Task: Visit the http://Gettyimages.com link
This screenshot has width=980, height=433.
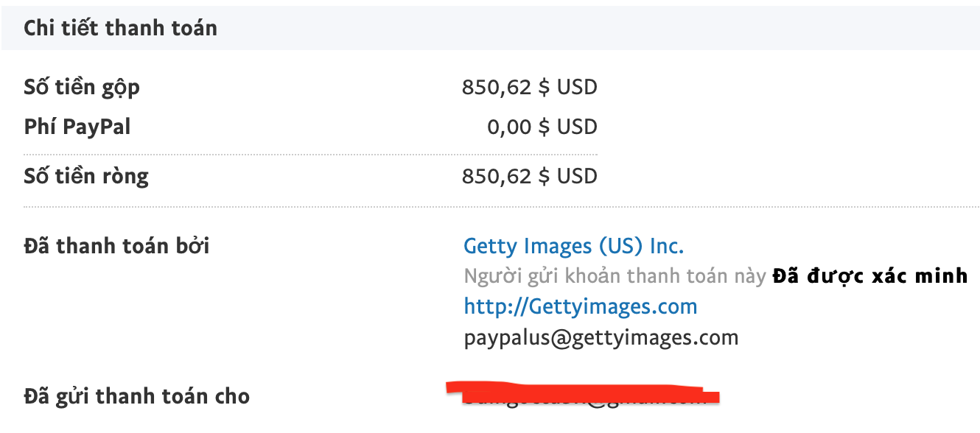Action: (580, 306)
